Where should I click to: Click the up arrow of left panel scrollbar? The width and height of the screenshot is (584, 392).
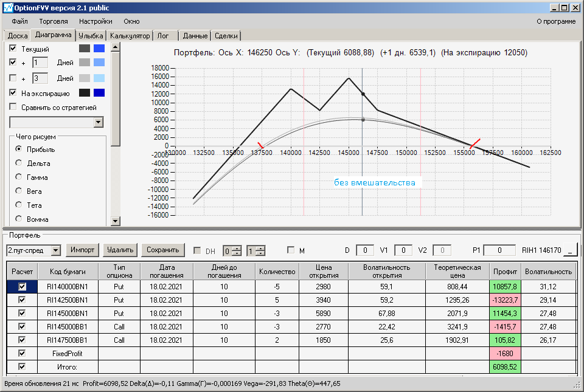pos(116,47)
